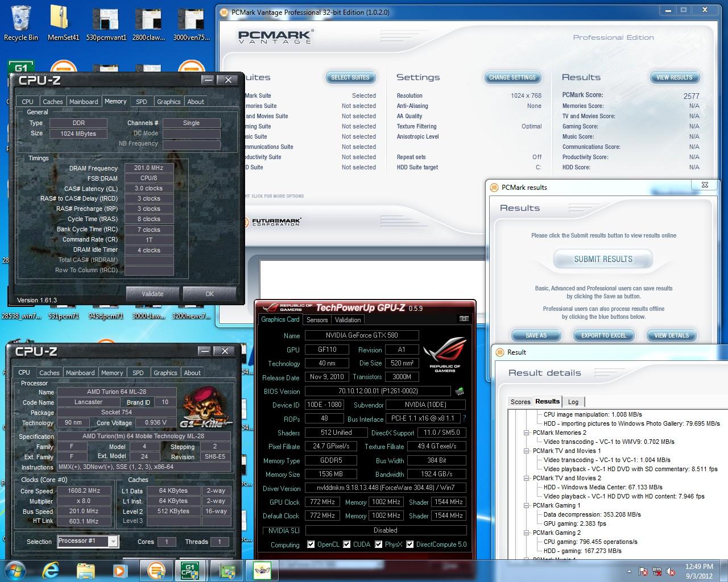Collapse the PCMark Gaming 1 node
The height and width of the screenshot is (582, 728).
(527, 505)
